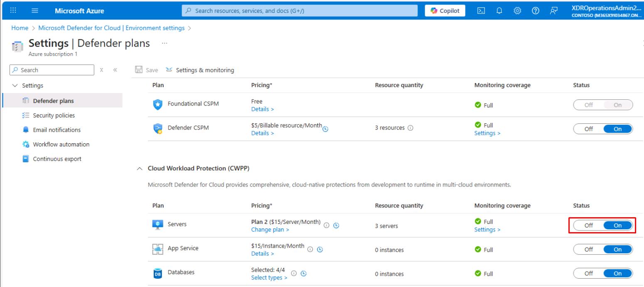The image size is (644, 287).
Task: Click the Copilot button
Action: 445,10
